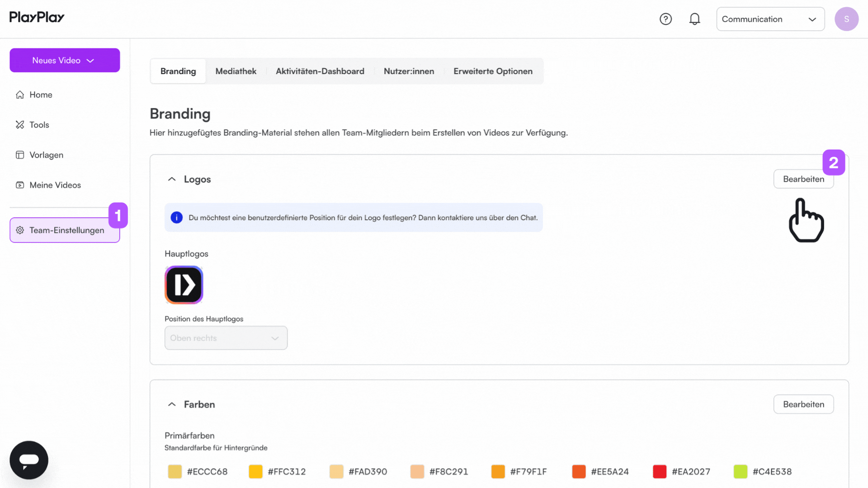Image resolution: width=868 pixels, height=488 pixels.
Task: Select the #ECCC68 color swatch
Action: (x=175, y=472)
